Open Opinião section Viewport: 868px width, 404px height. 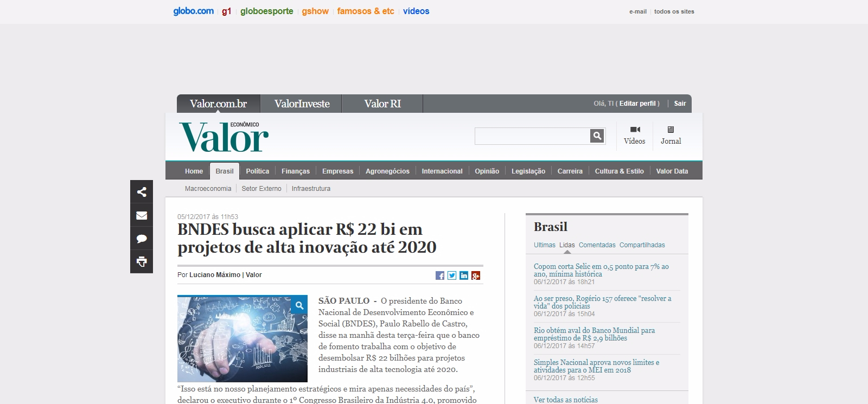pyautogui.click(x=487, y=171)
